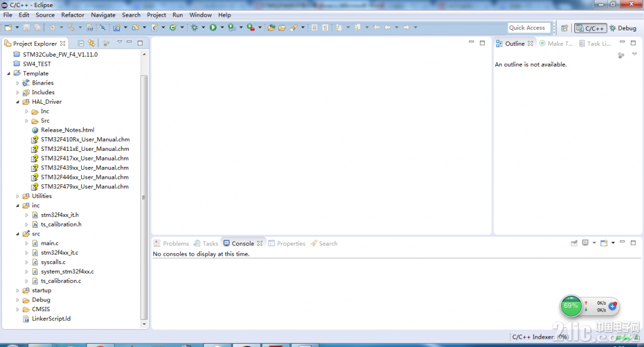The width and height of the screenshot is (644, 347).
Task: Select STM32F417xx_User_Manual.chm file
Action: click(x=85, y=159)
